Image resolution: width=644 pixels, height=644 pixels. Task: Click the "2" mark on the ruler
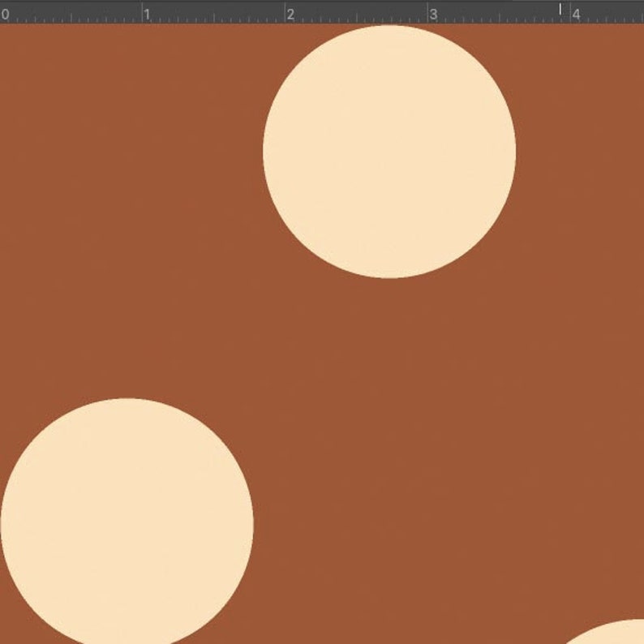[291, 15]
